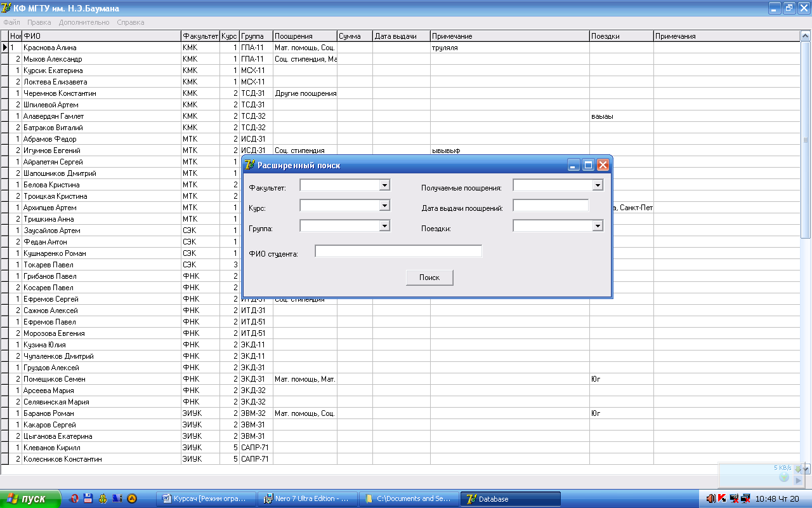Click the Дата выдачи column header

(402, 36)
